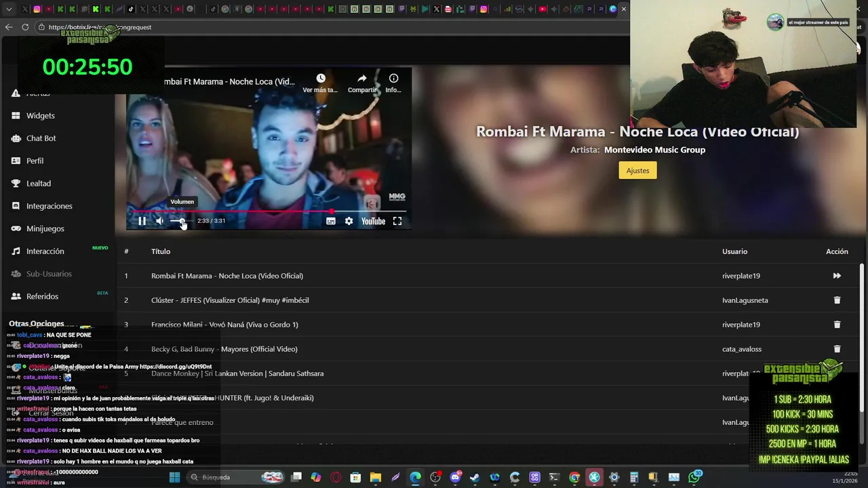The width and height of the screenshot is (868, 488).
Task: Click the Usuario column header
Action: [734, 251]
